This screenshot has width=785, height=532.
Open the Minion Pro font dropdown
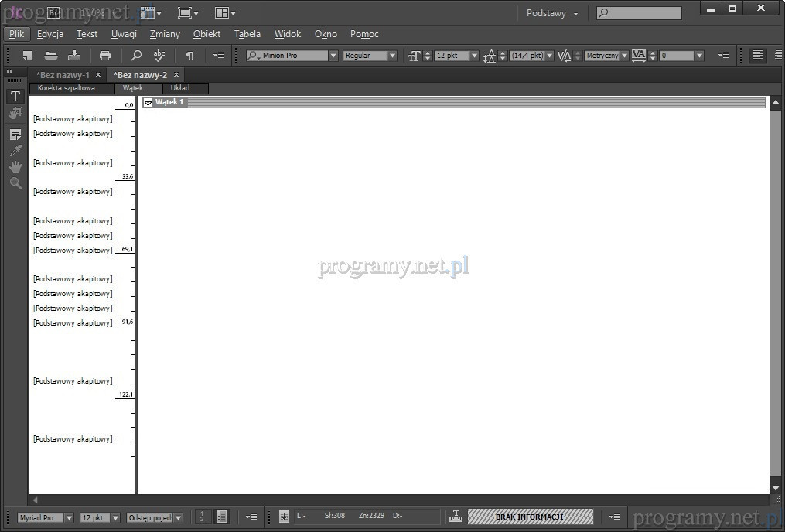tap(333, 56)
